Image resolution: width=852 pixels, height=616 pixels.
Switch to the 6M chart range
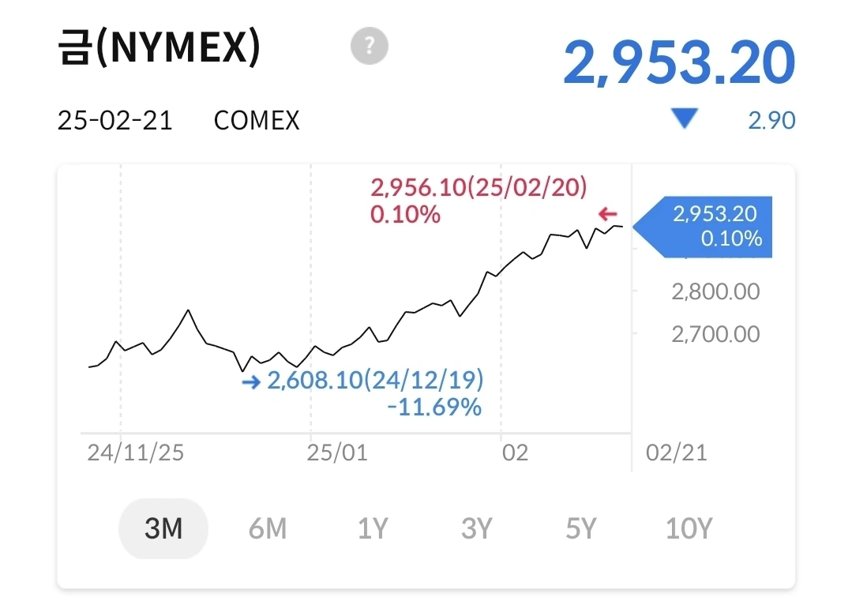[x=268, y=528]
